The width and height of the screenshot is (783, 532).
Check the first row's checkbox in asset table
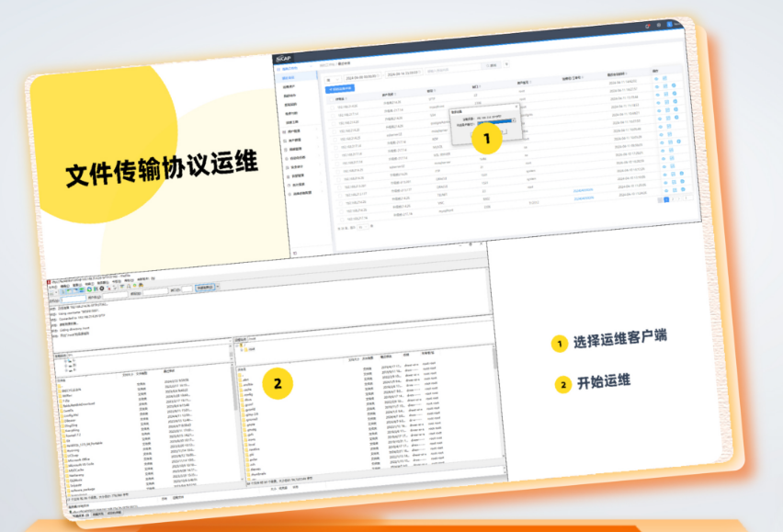[x=332, y=108]
